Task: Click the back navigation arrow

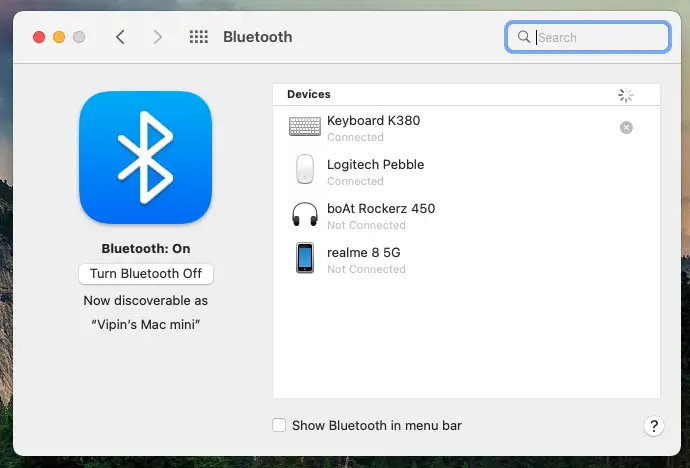Action: [121, 37]
